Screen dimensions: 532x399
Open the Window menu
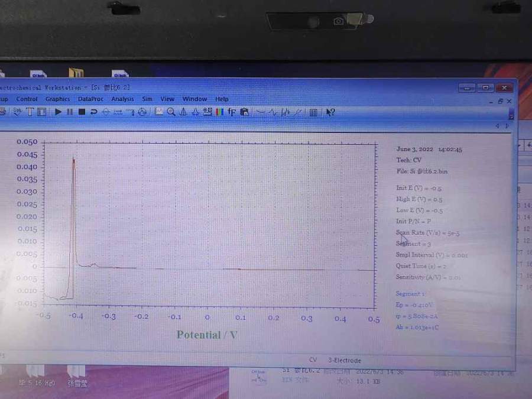tap(194, 99)
